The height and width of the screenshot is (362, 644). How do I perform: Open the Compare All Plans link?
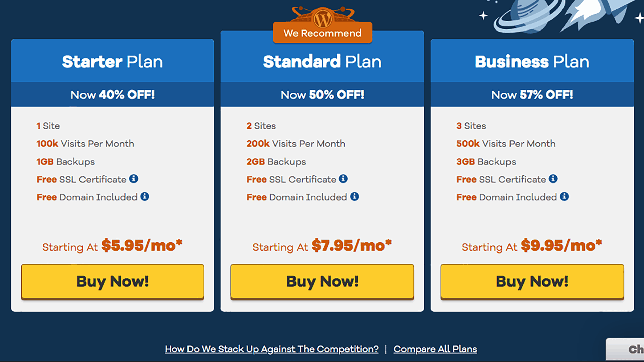coord(435,349)
